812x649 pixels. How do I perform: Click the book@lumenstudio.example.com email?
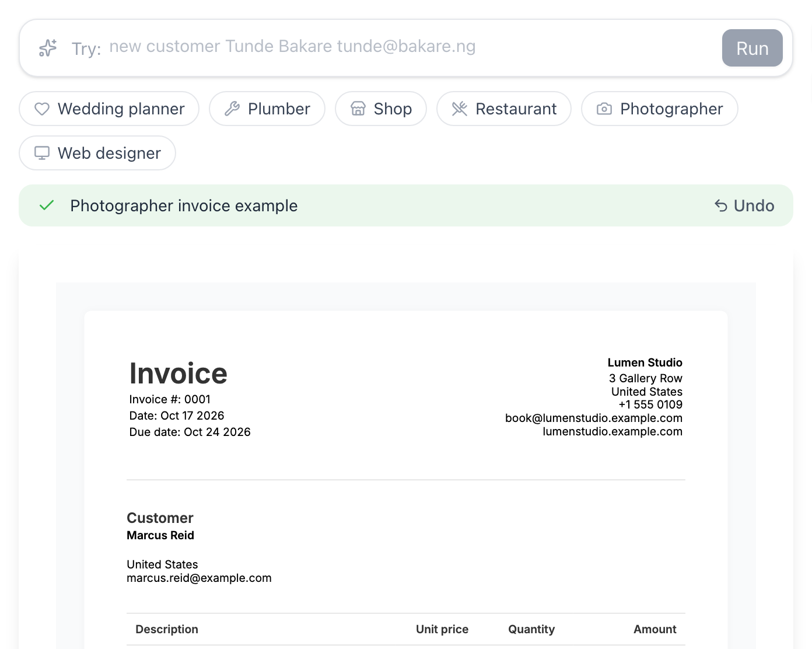click(x=594, y=418)
